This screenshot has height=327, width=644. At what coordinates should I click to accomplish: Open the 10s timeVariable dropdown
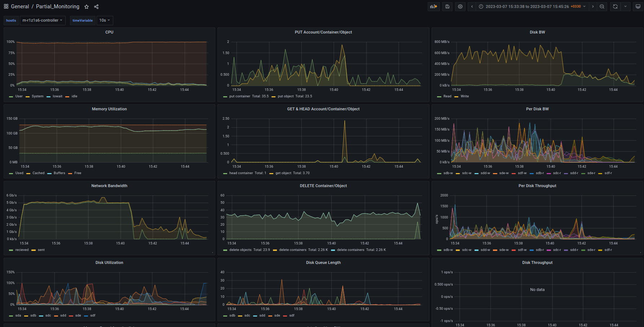coord(105,21)
